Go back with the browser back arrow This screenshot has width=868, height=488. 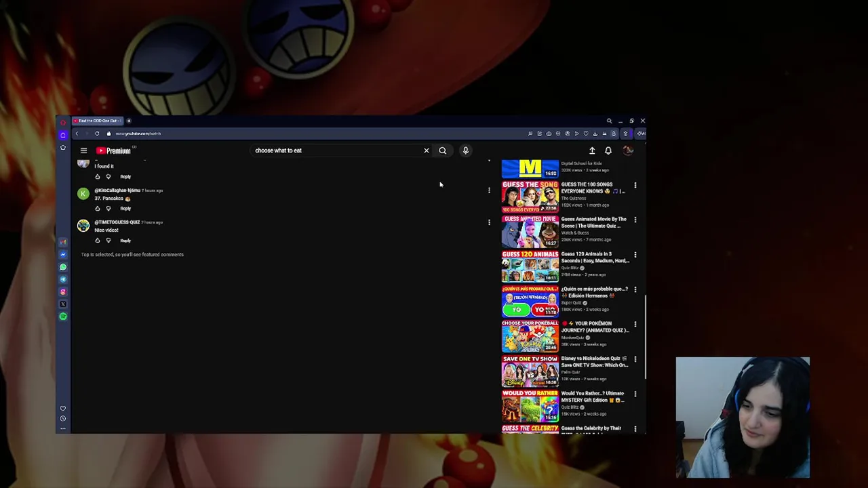(x=77, y=134)
